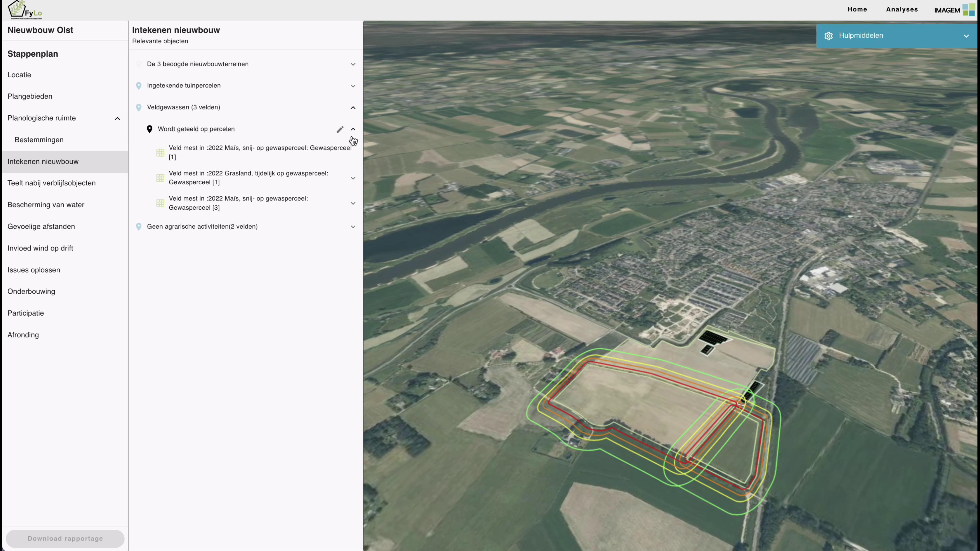980x551 pixels.
Task: Click grid icon of Grasland gewasperceel entry
Action: pos(160,178)
